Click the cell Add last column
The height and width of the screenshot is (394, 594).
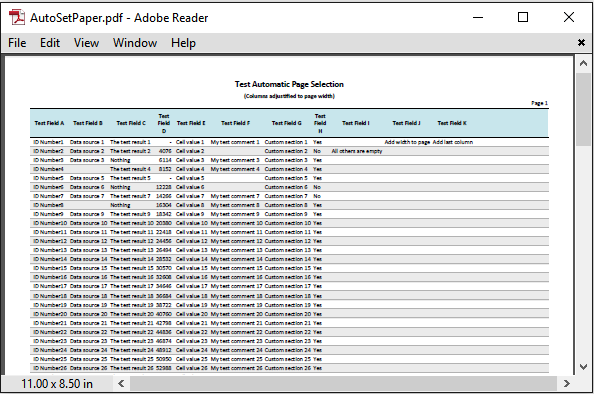[x=453, y=142]
